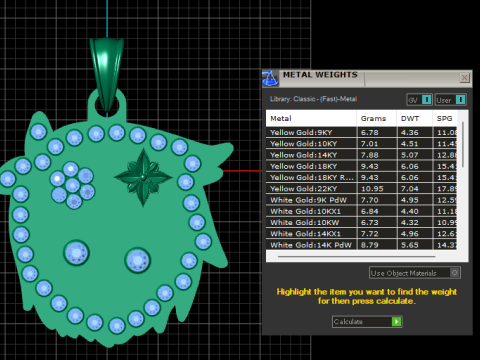The height and width of the screenshot is (360, 480).
Task: Click grams value 10.95
Action: [x=372, y=189]
